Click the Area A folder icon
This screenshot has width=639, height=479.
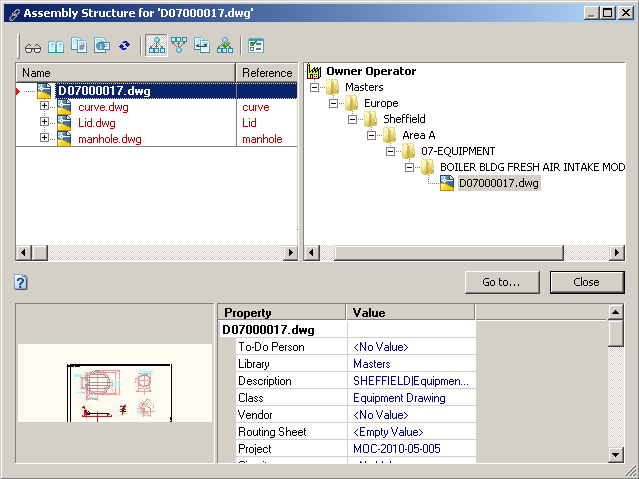click(x=390, y=135)
